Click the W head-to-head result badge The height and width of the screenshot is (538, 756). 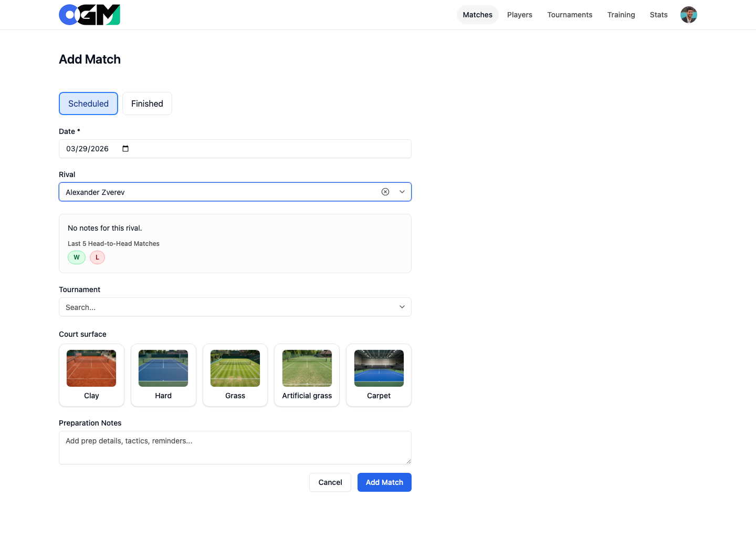(77, 257)
